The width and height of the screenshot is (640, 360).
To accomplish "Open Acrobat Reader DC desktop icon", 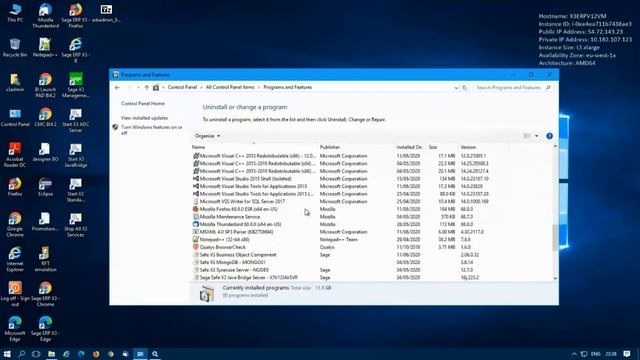I will point(15,155).
